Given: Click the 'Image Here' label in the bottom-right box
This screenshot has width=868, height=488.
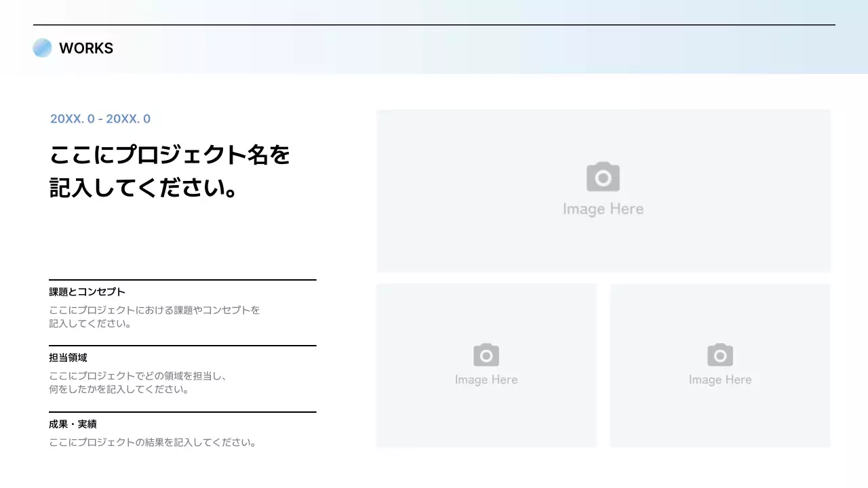Looking at the screenshot, I should click(x=719, y=380).
